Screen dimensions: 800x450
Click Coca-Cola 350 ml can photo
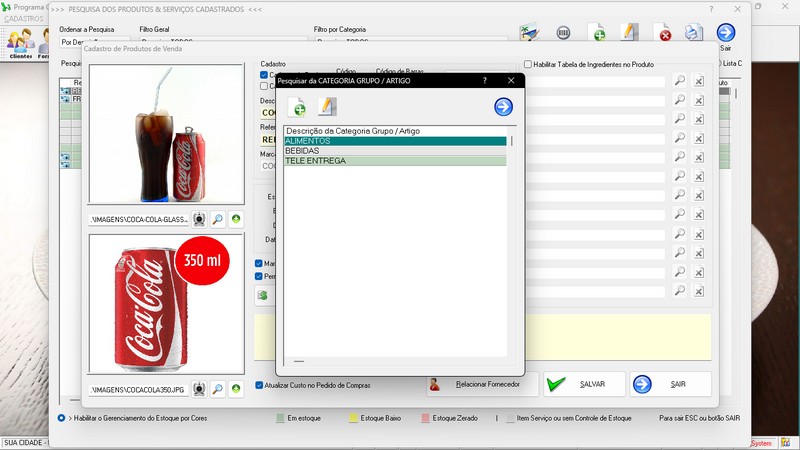[166, 304]
